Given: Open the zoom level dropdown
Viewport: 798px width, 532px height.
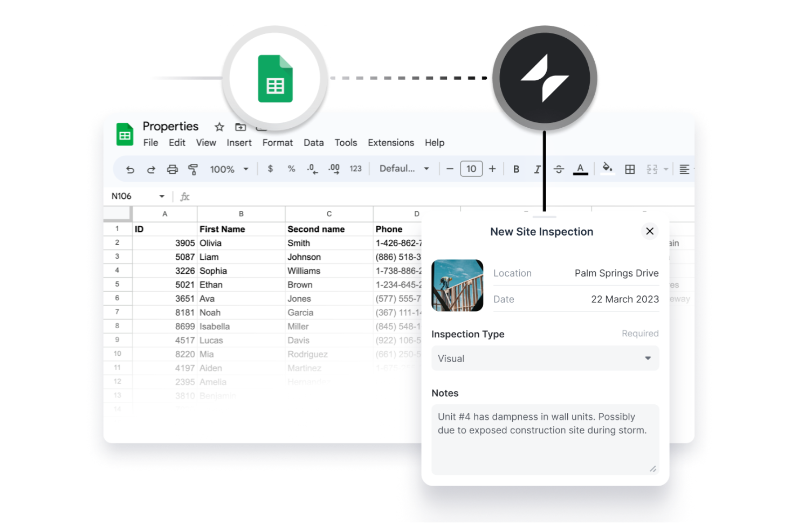Looking at the screenshot, I should (x=229, y=169).
